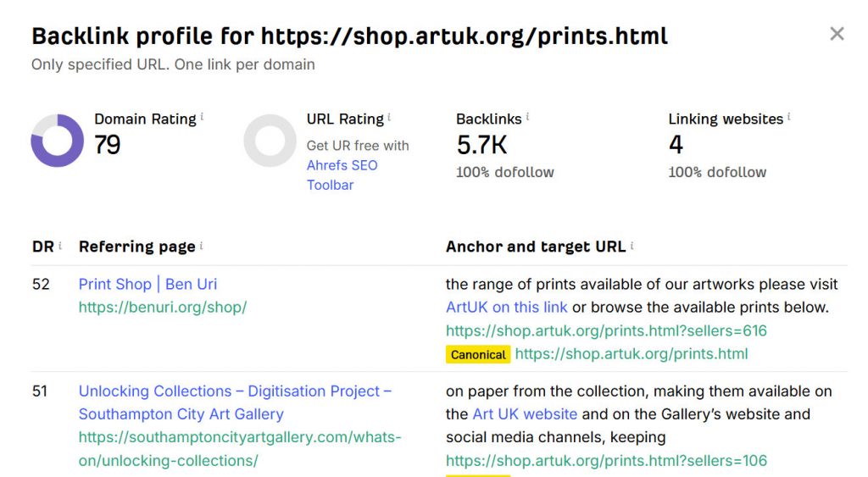The width and height of the screenshot is (868, 477).
Task: Click the Referring page info icon
Action: point(202,245)
